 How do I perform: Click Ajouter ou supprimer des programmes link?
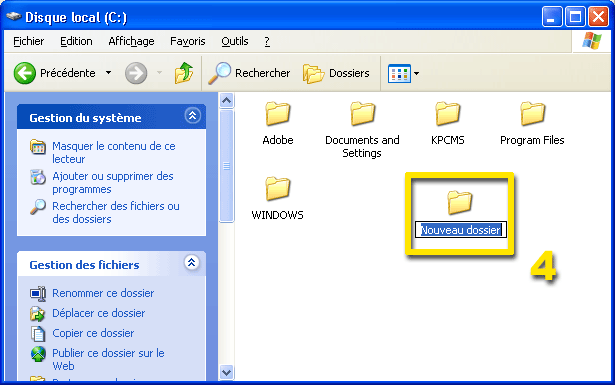(113, 182)
